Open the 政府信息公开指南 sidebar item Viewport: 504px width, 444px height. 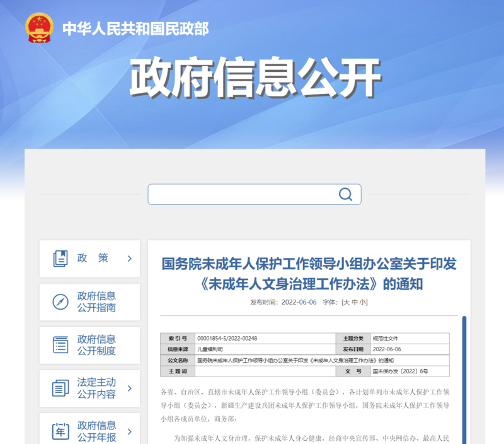96,301
